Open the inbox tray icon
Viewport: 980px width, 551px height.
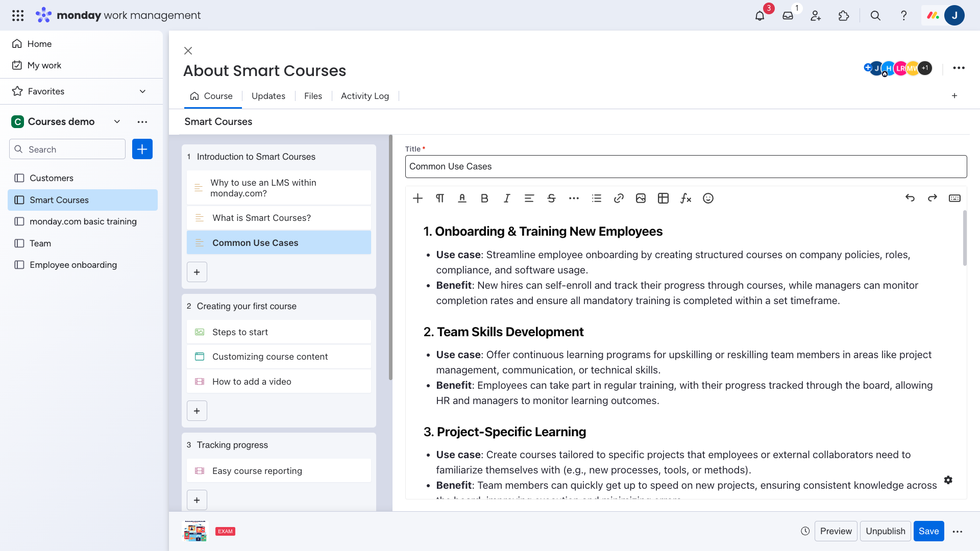788,15
